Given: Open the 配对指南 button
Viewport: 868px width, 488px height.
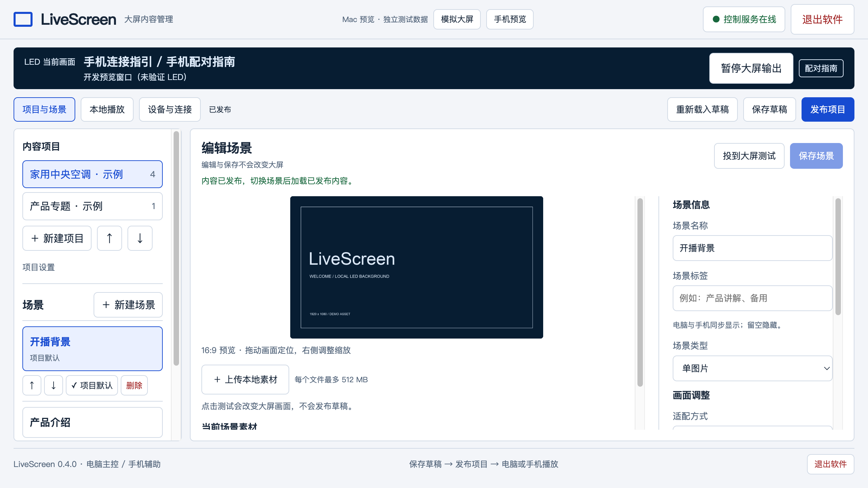Looking at the screenshot, I should 821,68.
